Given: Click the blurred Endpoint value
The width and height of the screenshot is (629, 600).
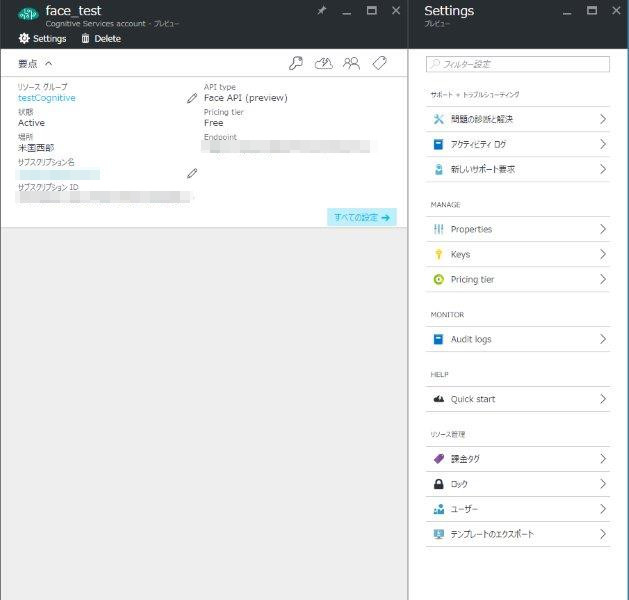Looking at the screenshot, I should click(286, 147).
